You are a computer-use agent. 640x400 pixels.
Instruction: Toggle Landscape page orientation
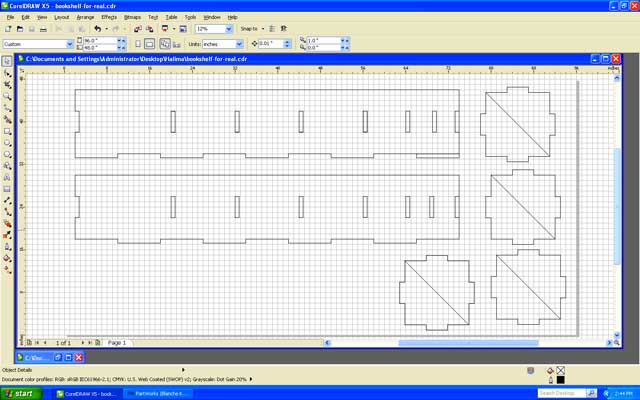coord(149,44)
